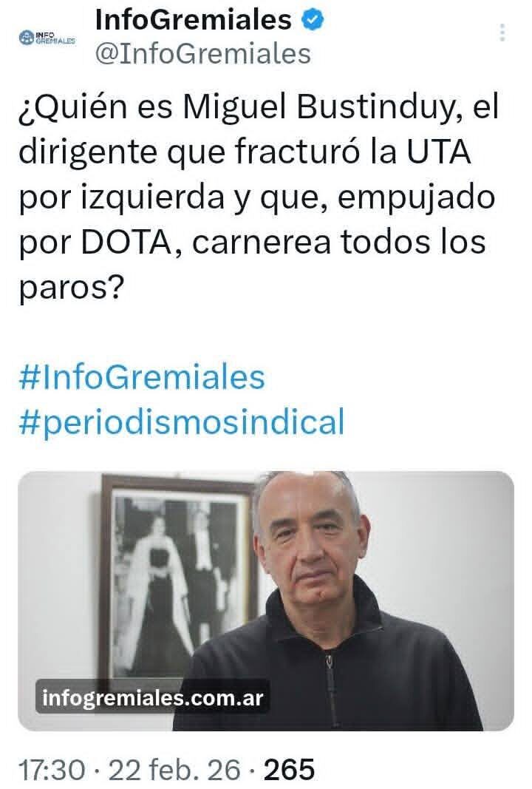This screenshot has width=532, height=789.
Task: Tap the tweet text about Miguel Bustinduy
Action: 259,197
